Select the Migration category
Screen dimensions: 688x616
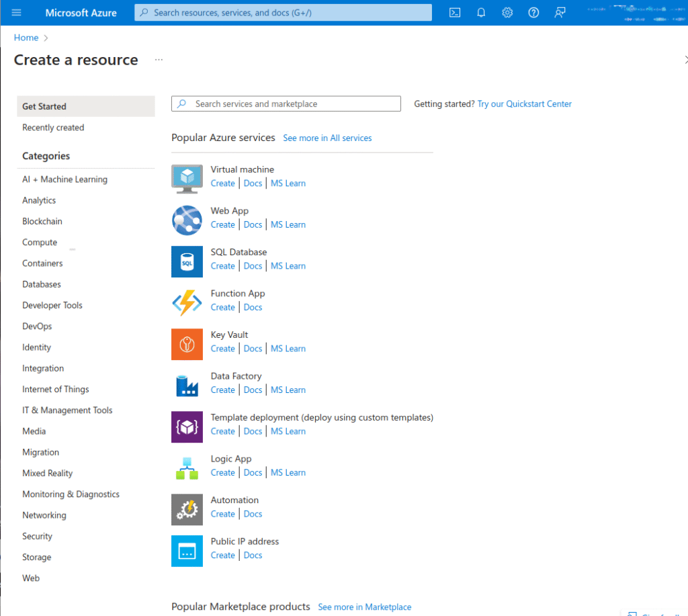click(x=40, y=452)
